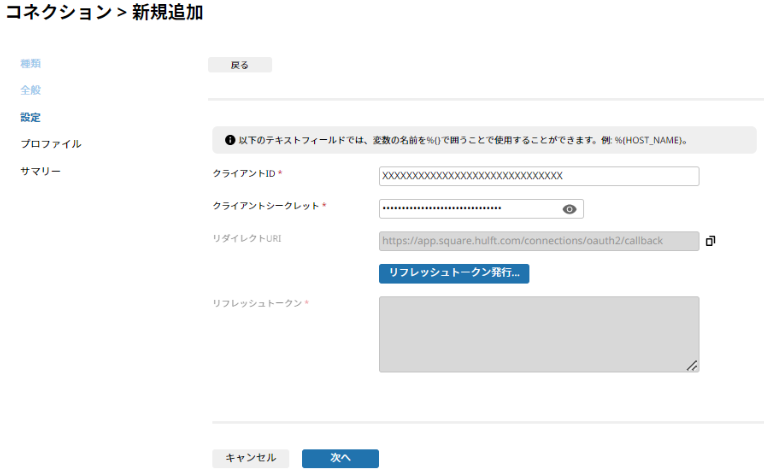This screenshot has width=764, height=476.
Task: Click the リフレッシュトークン text area
Action: pos(539,334)
